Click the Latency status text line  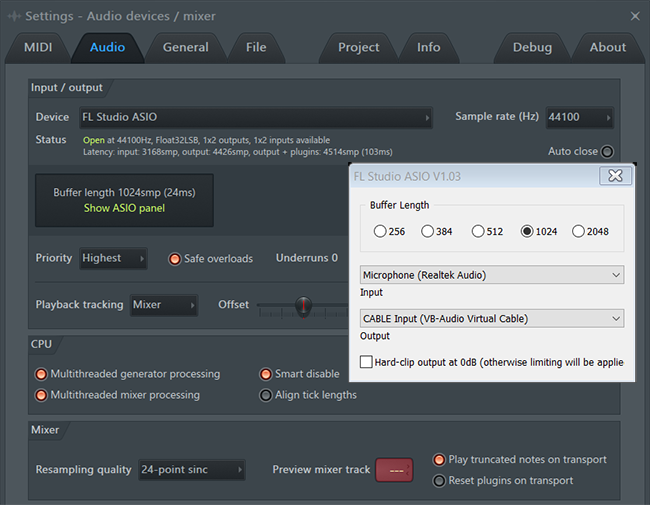[x=238, y=152]
